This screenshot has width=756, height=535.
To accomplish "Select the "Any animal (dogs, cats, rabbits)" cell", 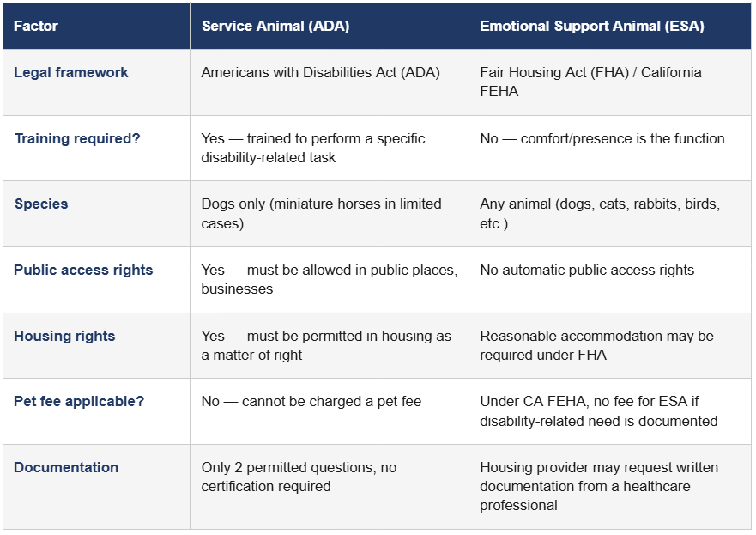I will pos(600,214).
